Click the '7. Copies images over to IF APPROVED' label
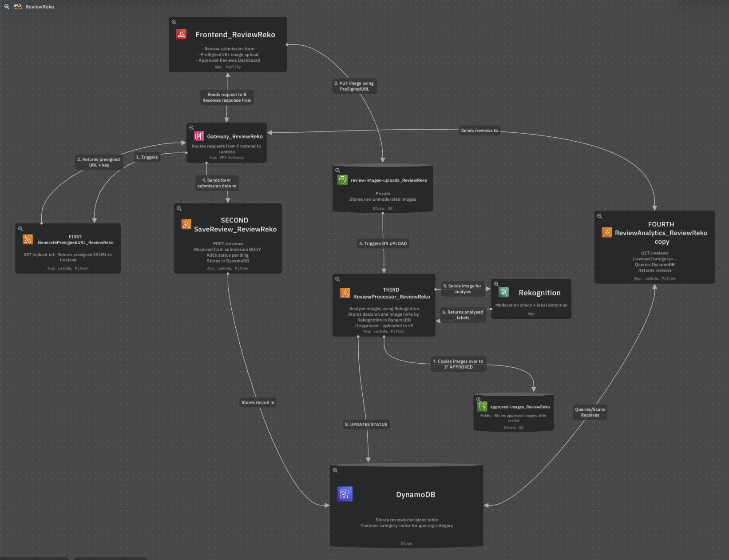 [x=458, y=364]
